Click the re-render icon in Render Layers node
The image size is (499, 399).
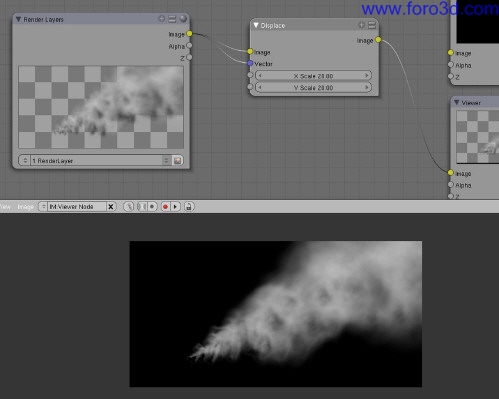177,160
